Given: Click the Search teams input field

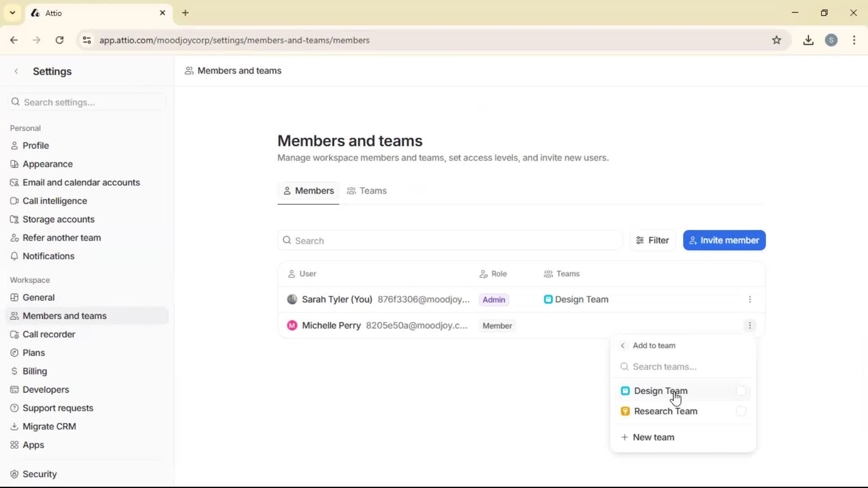Looking at the screenshot, I should [x=683, y=366].
